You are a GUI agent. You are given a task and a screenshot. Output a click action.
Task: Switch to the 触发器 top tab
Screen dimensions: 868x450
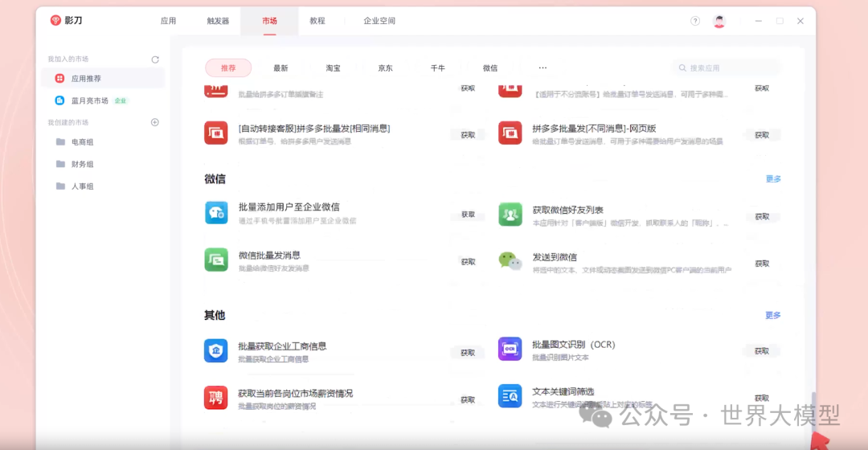click(218, 21)
